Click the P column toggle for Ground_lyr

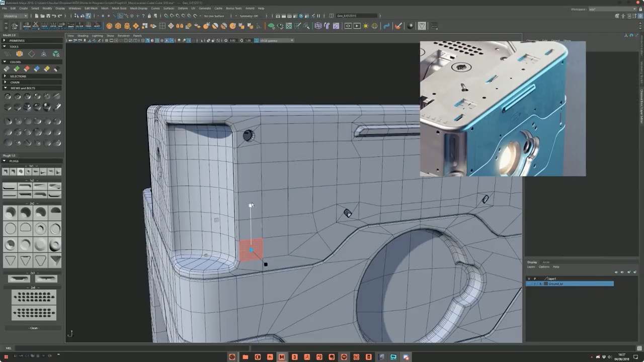[535, 284]
